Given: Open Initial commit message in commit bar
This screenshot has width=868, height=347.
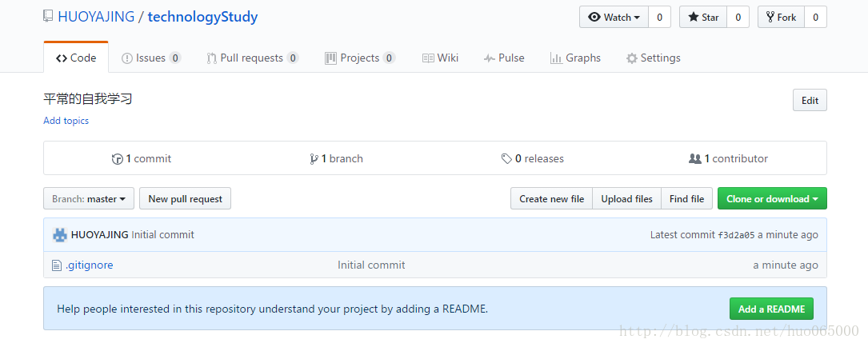Looking at the screenshot, I should pyautogui.click(x=162, y=234).
